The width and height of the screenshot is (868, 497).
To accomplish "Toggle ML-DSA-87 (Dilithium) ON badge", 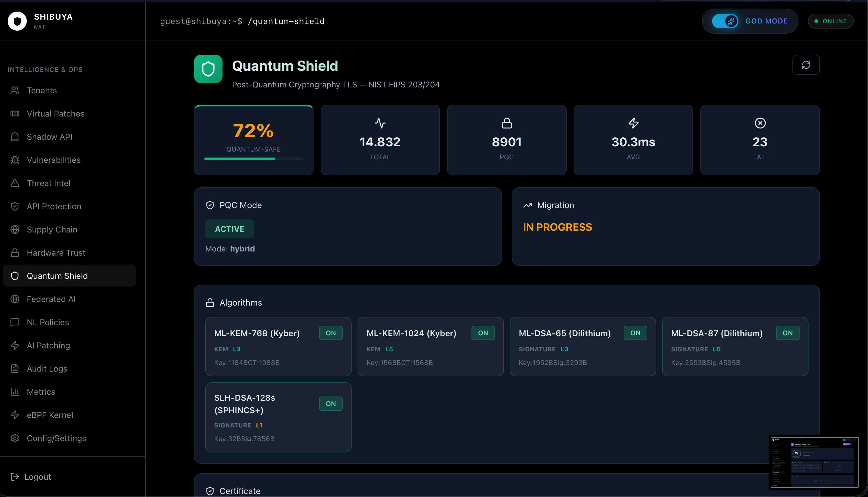I will tap(787, 333).
